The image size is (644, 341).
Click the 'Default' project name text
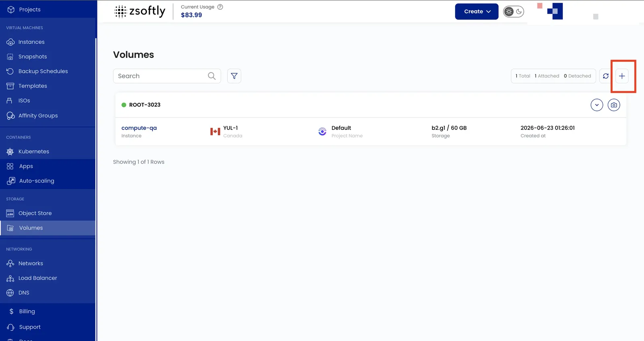click(x=341, y=128)
